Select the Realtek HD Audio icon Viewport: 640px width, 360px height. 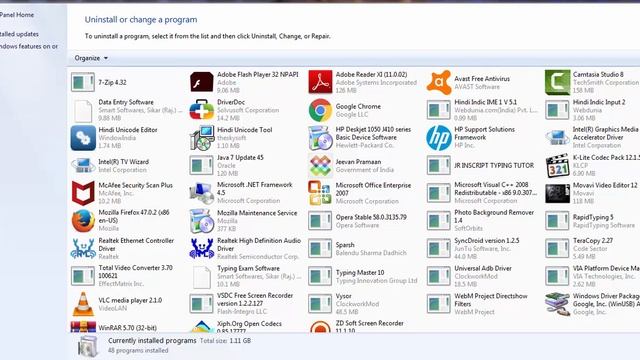(x=202, y=249)
